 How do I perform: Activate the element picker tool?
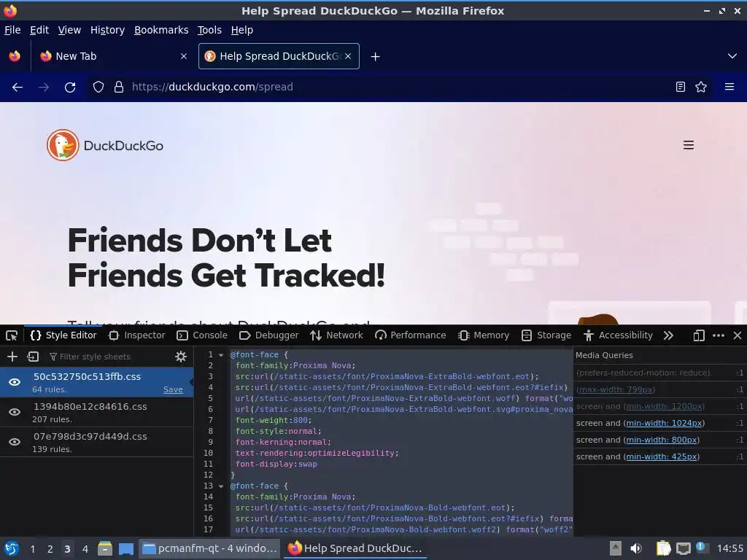pos(12,335)
